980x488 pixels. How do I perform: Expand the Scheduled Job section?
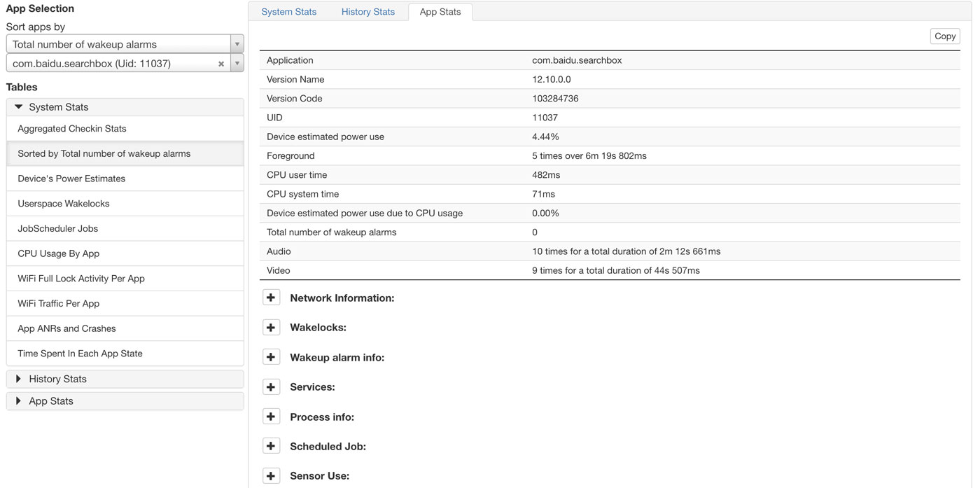tap(271, 445)
